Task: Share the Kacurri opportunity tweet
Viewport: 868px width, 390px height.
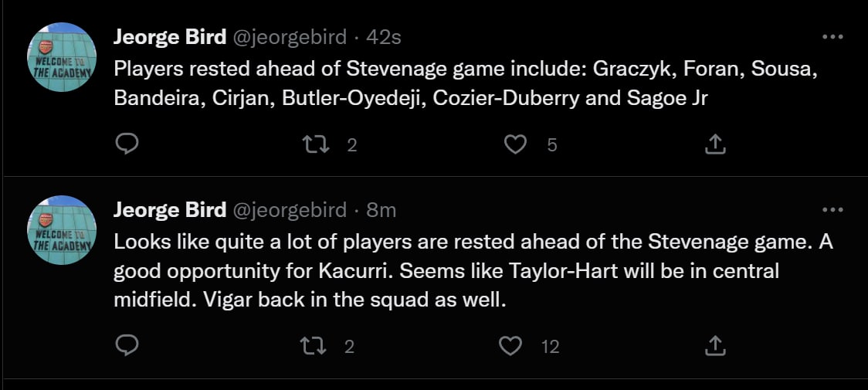Action: click(x=715, y=347)
